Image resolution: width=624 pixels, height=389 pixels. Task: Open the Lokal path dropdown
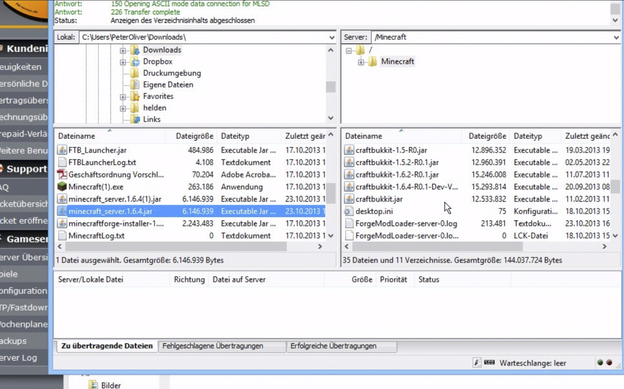[332, 37]
